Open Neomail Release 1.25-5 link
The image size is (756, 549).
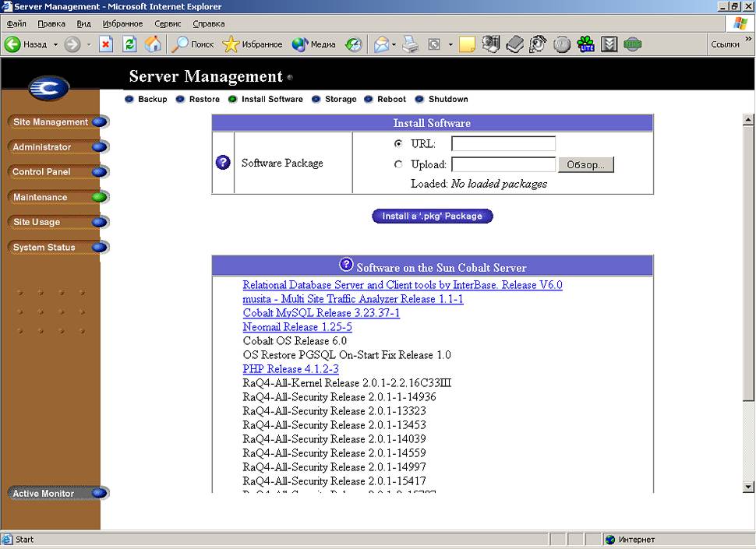(x=298, y=326)
